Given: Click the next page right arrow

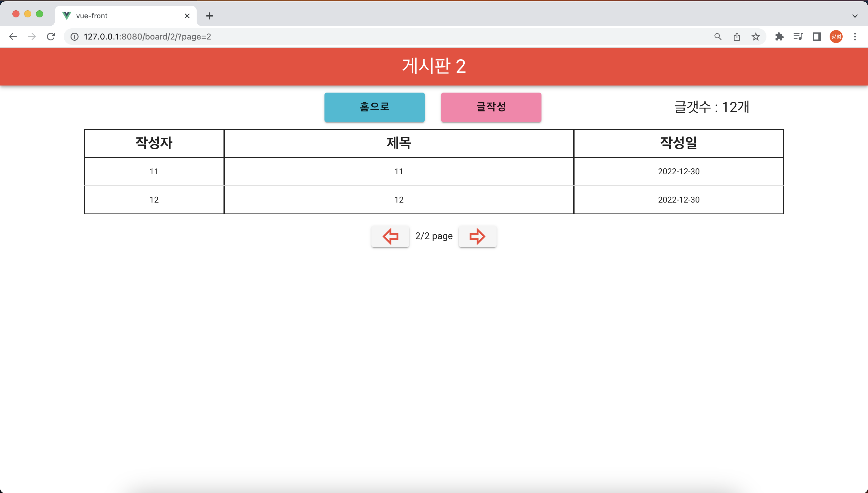Looking at the screenshot, I should (x=477, y=236).
